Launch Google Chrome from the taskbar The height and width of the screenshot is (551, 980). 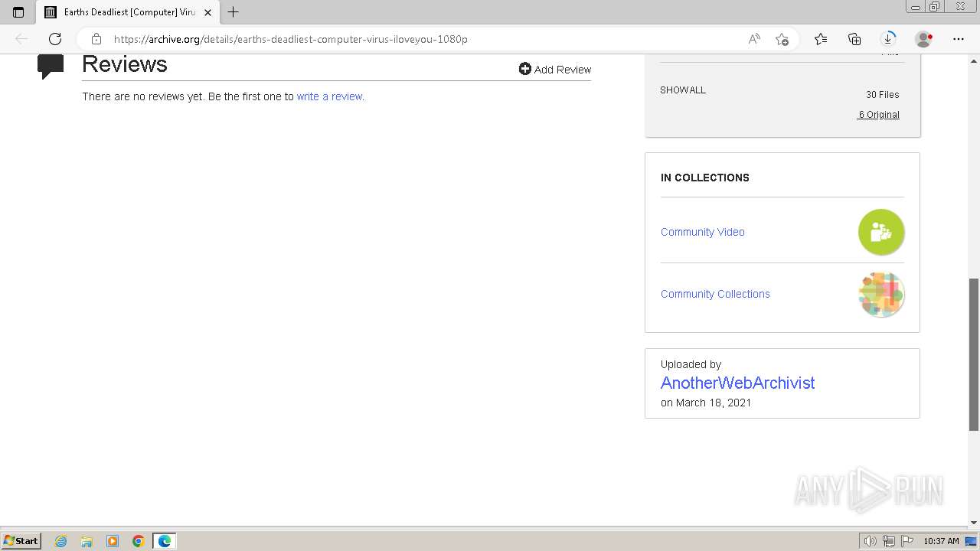point(139,541)
